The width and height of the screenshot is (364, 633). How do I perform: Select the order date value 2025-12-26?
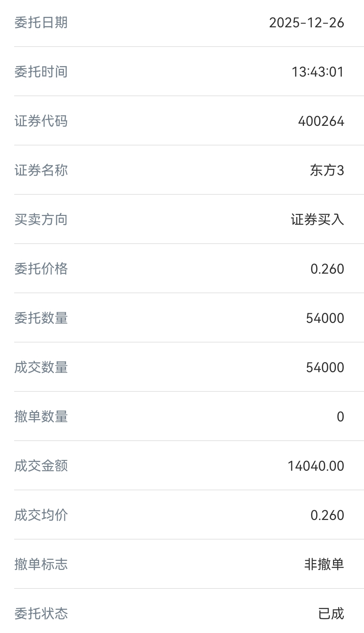(x=306, y=23)
